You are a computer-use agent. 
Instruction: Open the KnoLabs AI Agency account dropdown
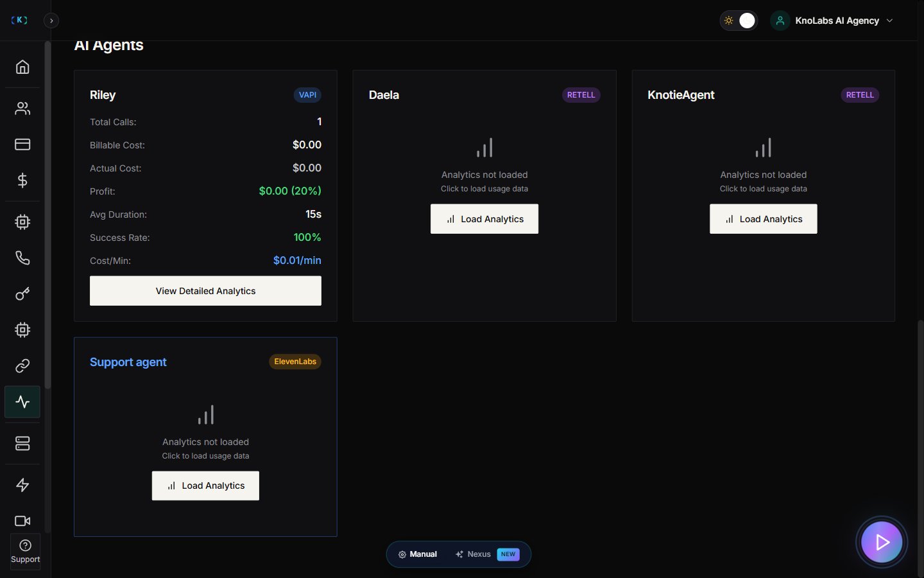tap(833, 21)
